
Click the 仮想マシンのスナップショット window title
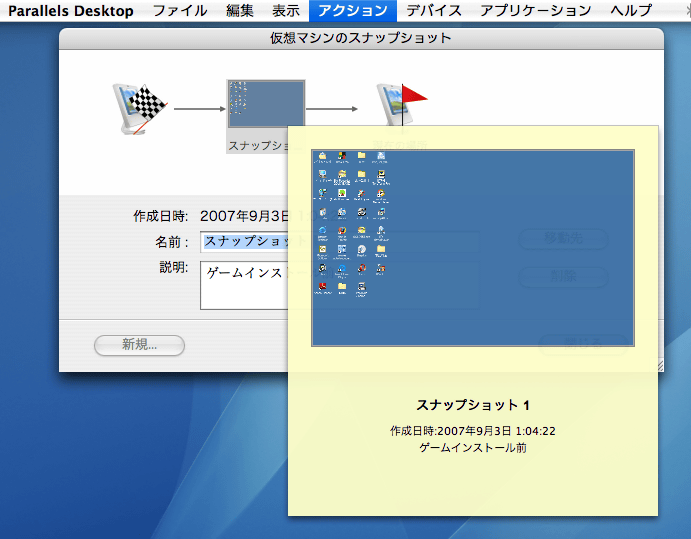[360, 38]
